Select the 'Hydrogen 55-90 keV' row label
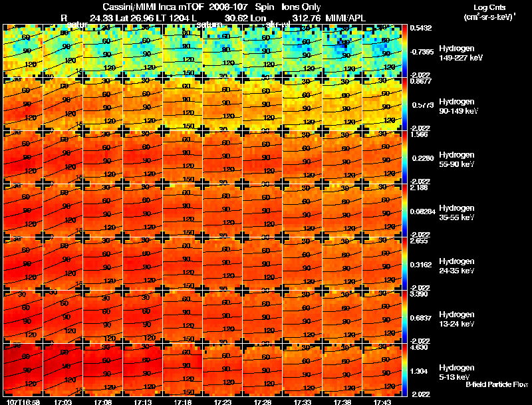532x405 pixels. click(x=457, y=160)
